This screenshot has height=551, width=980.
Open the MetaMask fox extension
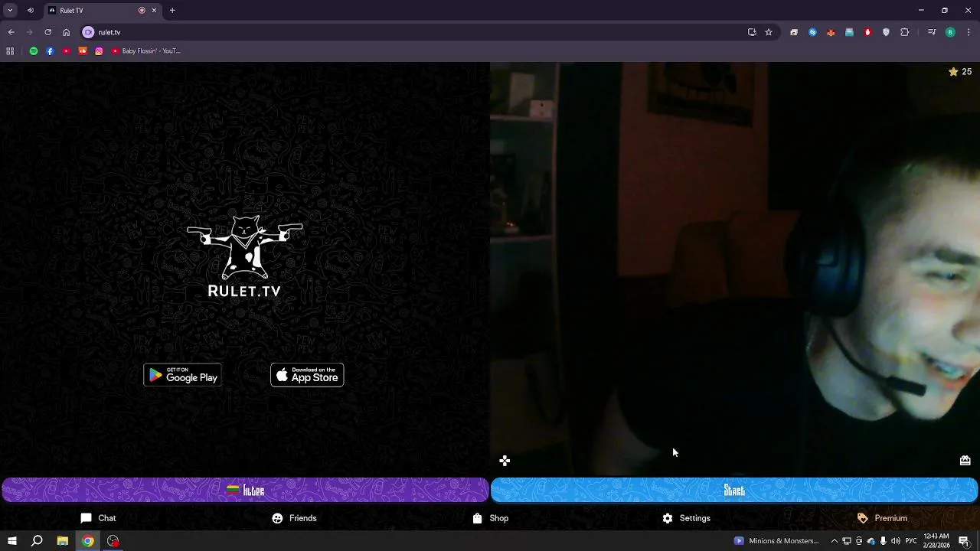tap(831, 32)
